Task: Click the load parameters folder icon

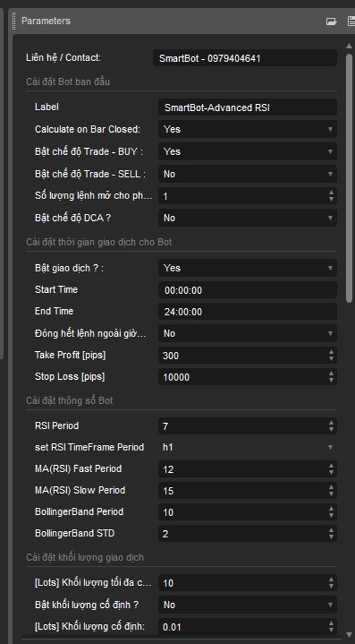Action: pyautogui.click(x=331, y=21)
